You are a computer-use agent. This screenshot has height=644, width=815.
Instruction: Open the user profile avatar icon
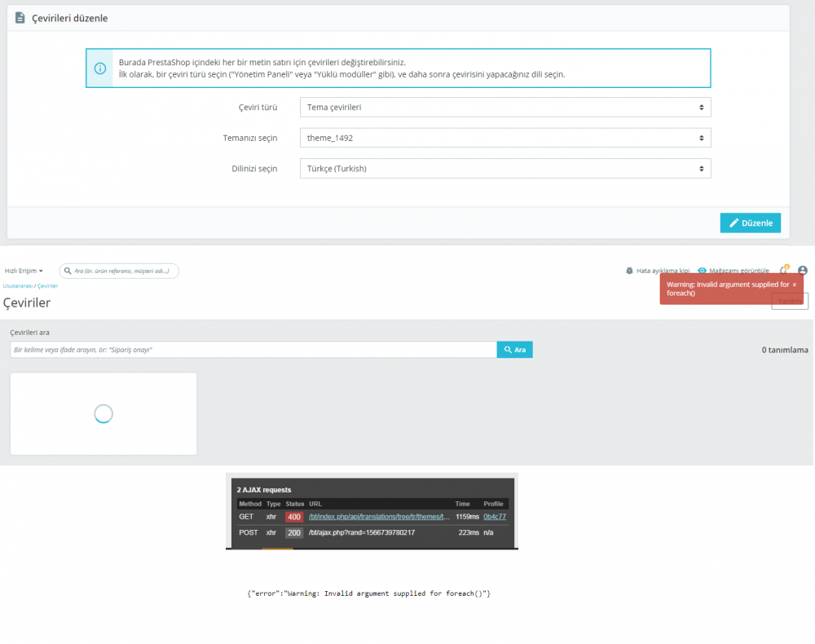tap(803, 271)
